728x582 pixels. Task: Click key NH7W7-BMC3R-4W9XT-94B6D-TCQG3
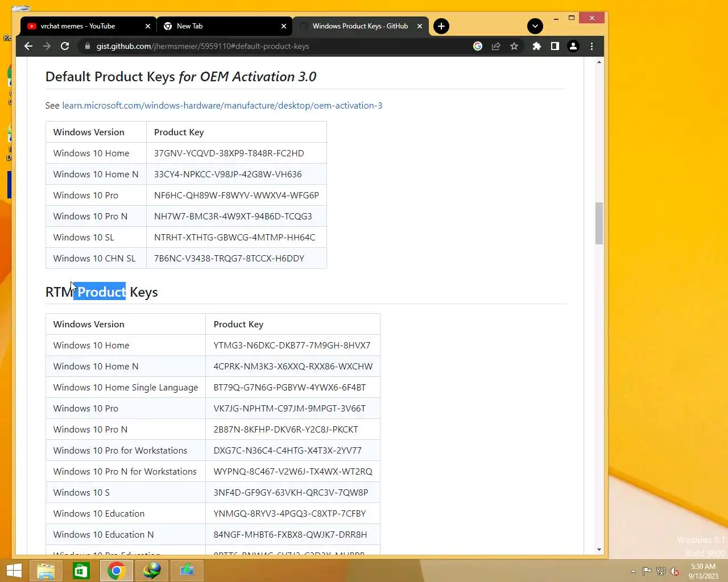(233, 217)
